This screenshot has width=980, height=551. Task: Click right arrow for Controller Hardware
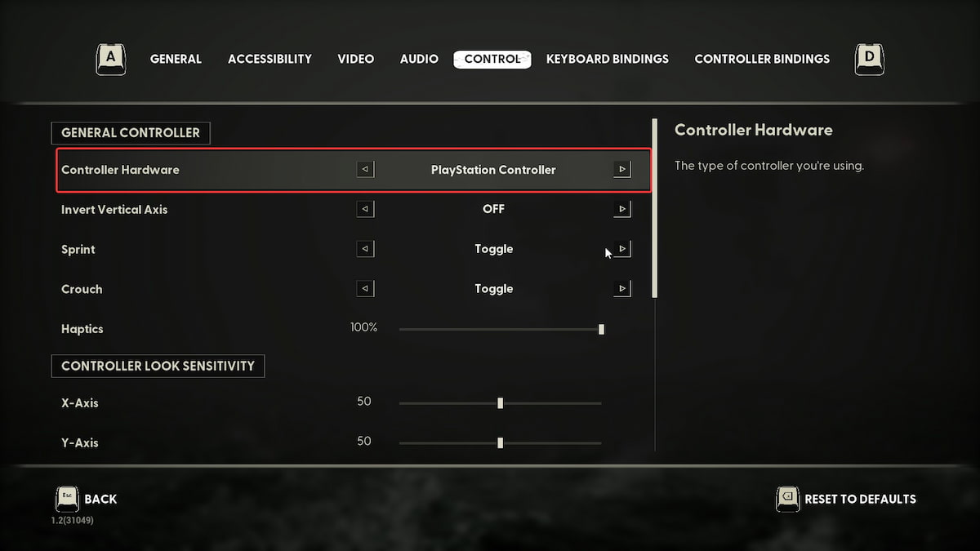tap(622, 170)
